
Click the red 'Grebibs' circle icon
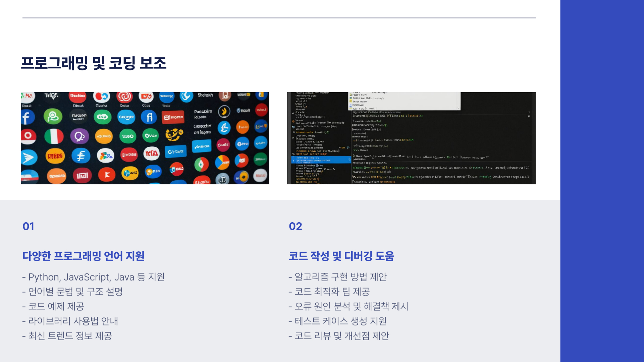click(129, 155)
